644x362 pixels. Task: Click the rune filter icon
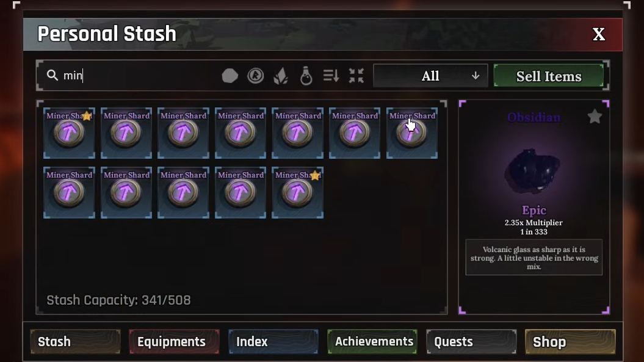point(256,76)
